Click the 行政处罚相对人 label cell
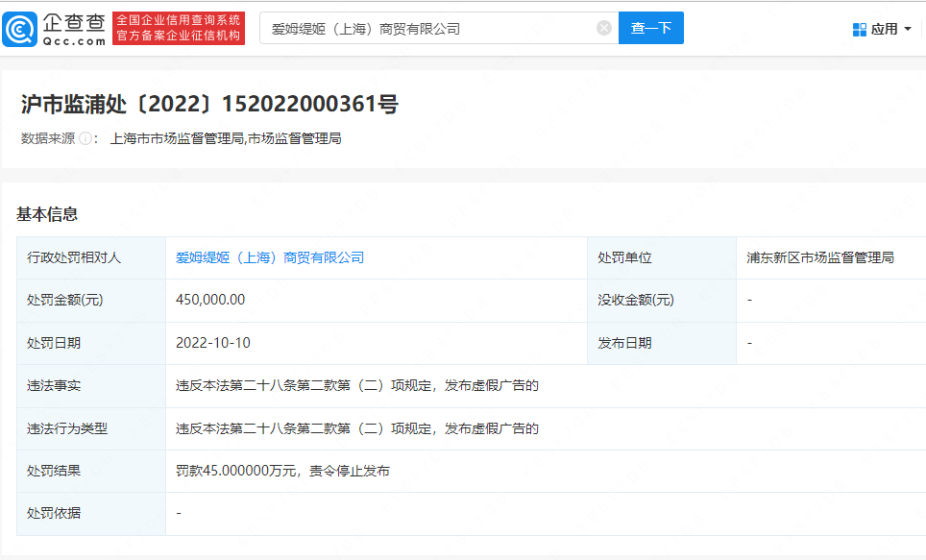 pyautogui.click(x=91, y=257)
